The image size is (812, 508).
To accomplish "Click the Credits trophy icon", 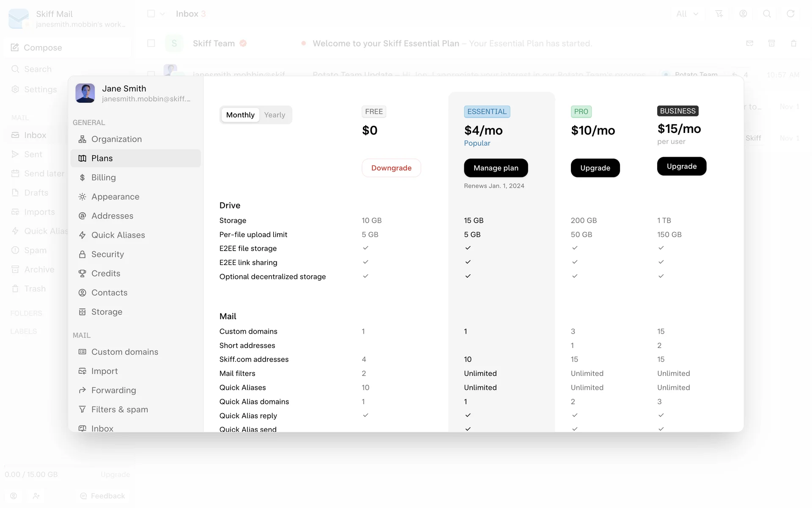I will (82, 273).
